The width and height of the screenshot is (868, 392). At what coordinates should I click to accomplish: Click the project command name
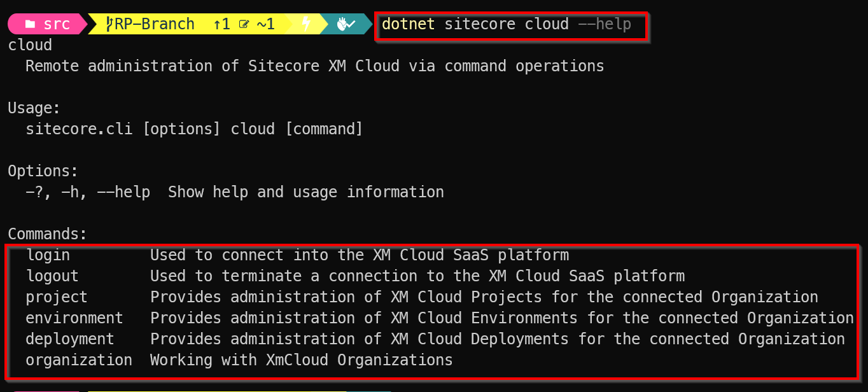(57, 297)
